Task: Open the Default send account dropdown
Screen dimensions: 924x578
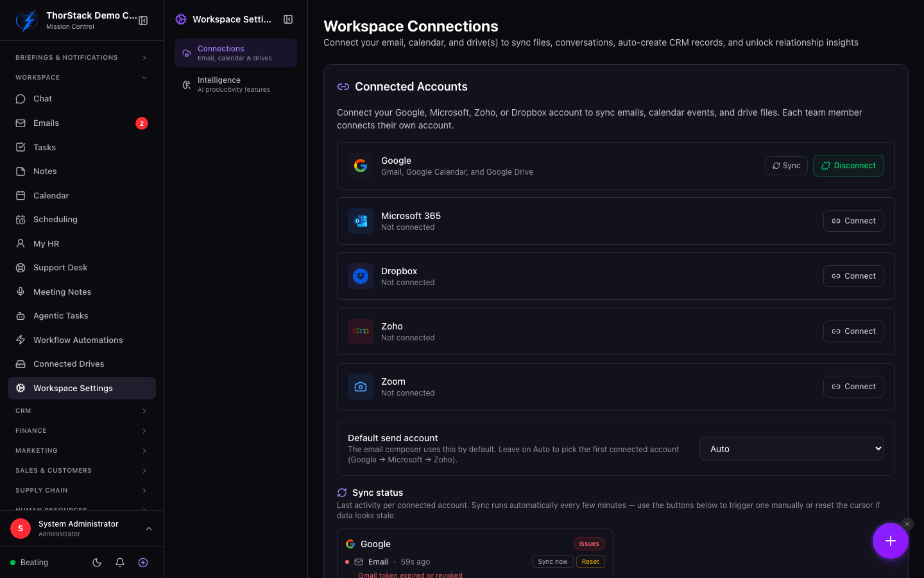Action: pos(791,449)
